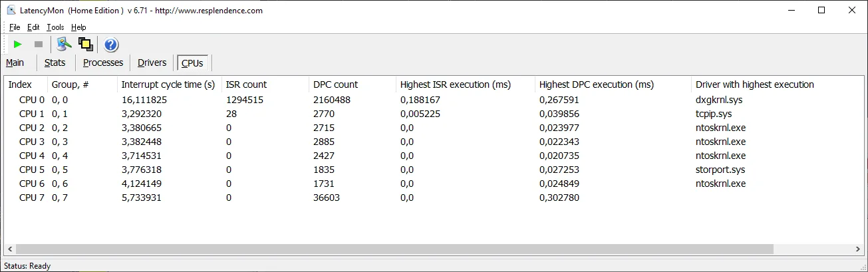The width and height of the screenshot is (868, 272).
Task: Click the CPU 6 ntoskrnl.exe driver cell
Action: tap(721, 184)
